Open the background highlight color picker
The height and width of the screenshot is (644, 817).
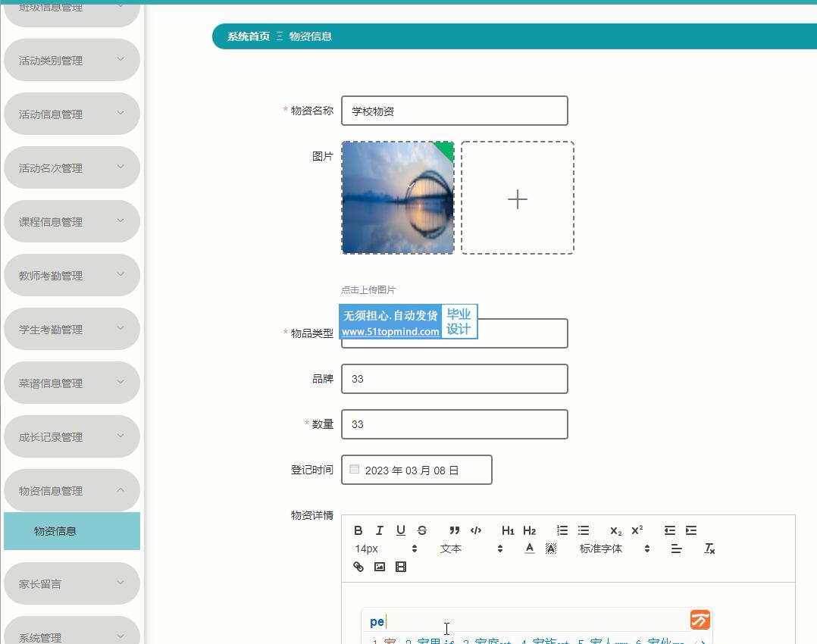pos(551,548)
